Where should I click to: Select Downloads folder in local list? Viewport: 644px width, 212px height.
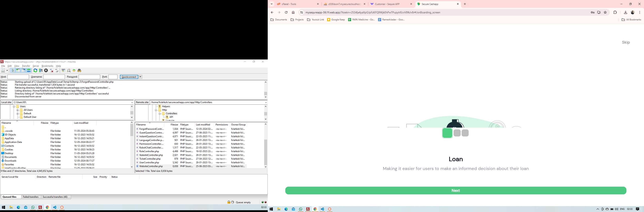click(11, 161)
